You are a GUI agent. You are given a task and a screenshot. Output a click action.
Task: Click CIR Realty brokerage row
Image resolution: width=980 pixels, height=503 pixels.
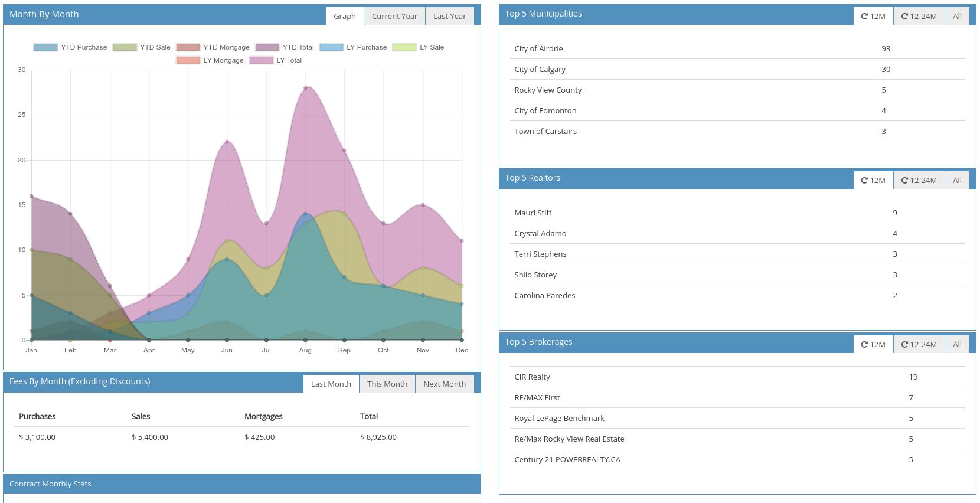[737, 377]
